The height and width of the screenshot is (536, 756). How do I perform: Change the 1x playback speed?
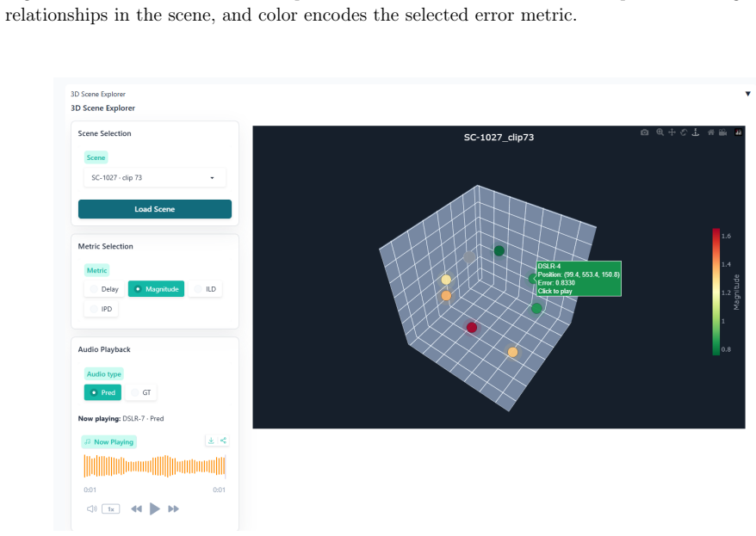coord(111,509)
